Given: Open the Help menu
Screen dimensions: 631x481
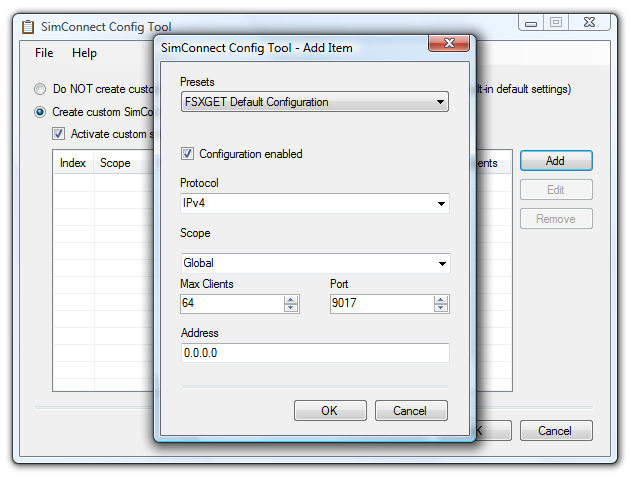Looking at the screenshot, I should pyautogui.click(x=84, y=53).
